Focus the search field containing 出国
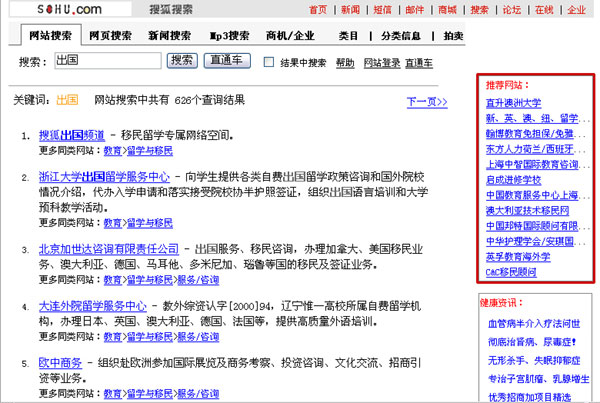The width and height of the screenshot is (600, 403). (108, 60)
